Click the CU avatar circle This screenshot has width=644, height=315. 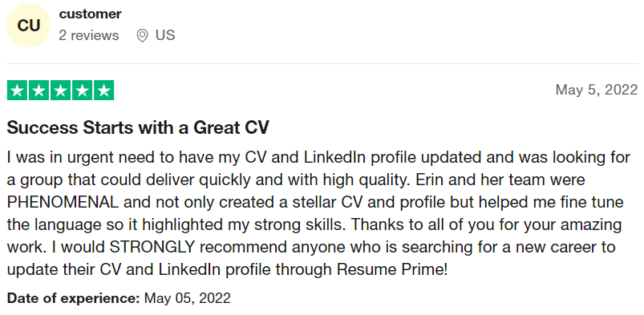[28, 26]
